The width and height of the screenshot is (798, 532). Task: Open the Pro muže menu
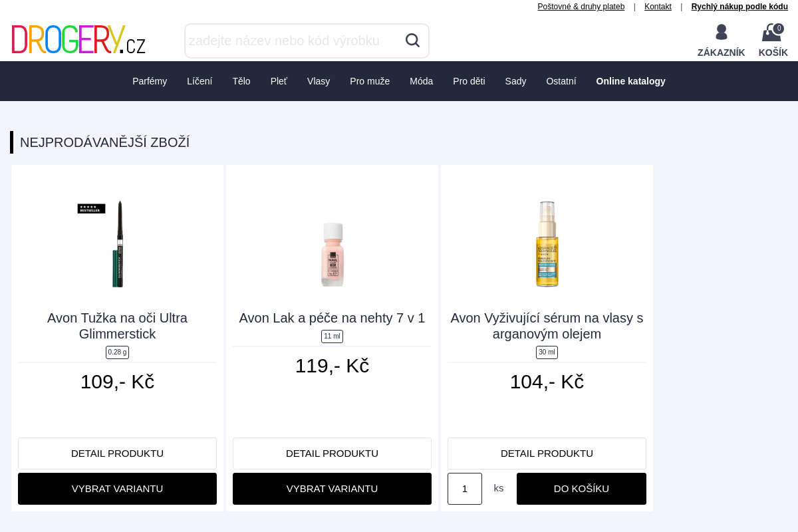tap(370, 81)
